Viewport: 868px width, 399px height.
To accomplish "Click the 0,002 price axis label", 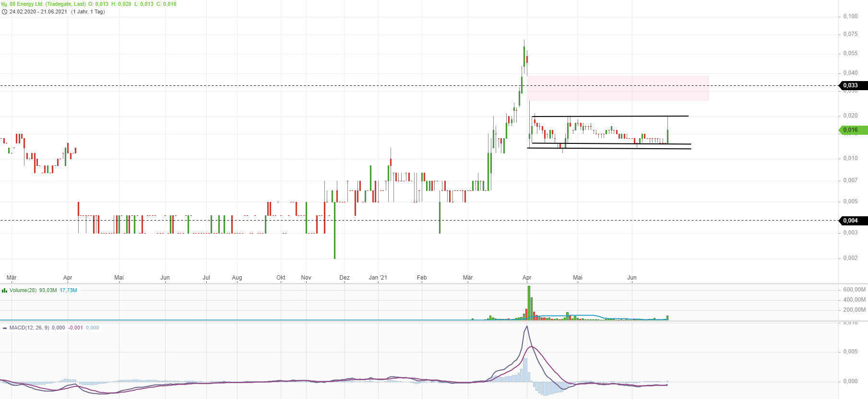I will point(851,258).
